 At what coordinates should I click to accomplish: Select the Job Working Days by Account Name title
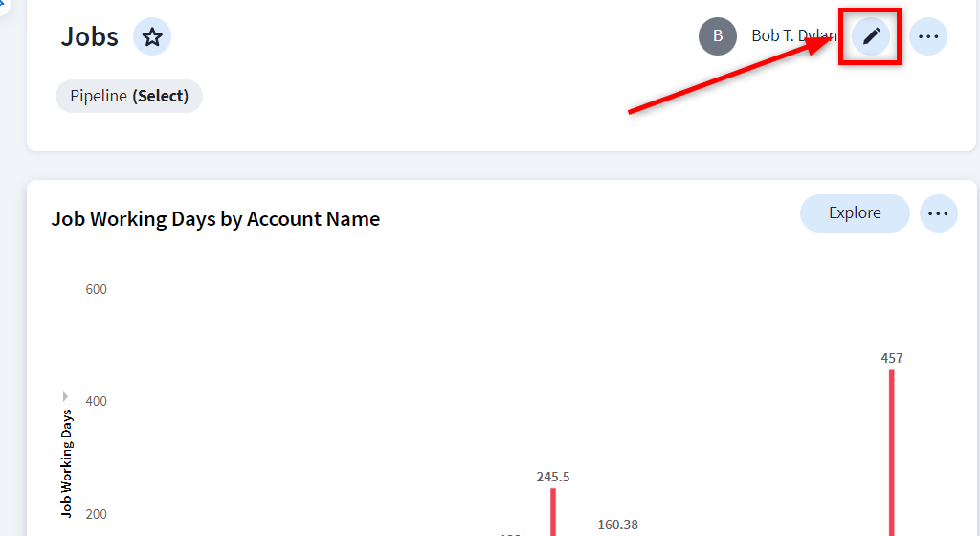[x=215, y=219]
